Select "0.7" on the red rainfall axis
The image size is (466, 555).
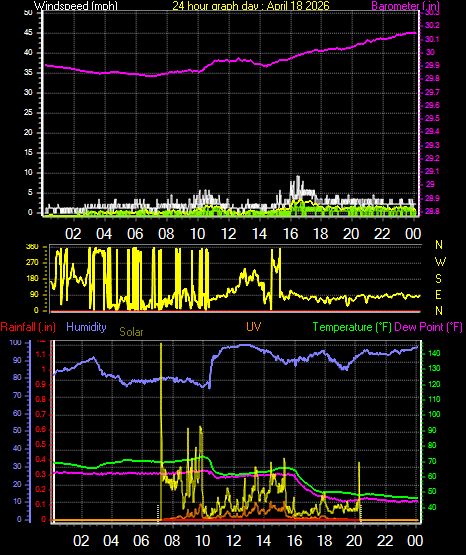click(41, 414)
